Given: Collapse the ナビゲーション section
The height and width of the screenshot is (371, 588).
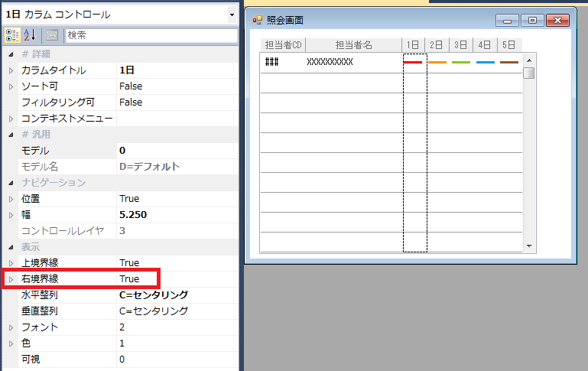Looking at the screenshot, I should click(11, 183).
